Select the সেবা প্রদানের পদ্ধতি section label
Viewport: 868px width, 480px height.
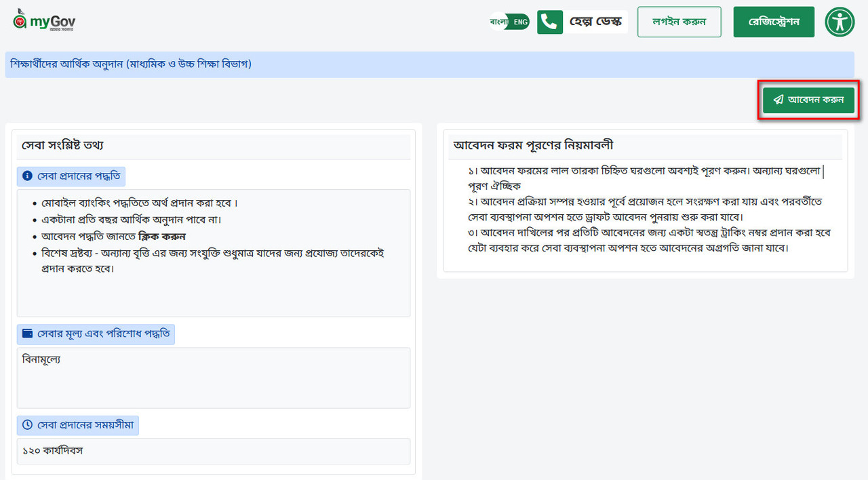tap(71, 176)
